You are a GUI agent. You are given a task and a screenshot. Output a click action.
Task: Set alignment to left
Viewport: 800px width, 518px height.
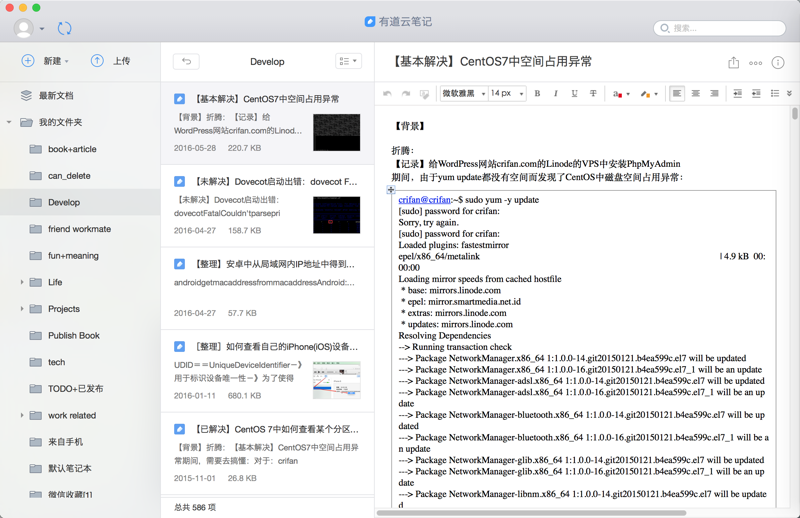pos(677,93)
